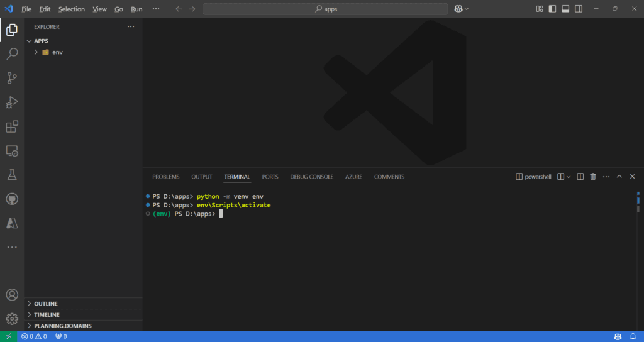Click the env\Scripts\activate command line
Screen dimensions: 644x342
pos(234,205)
